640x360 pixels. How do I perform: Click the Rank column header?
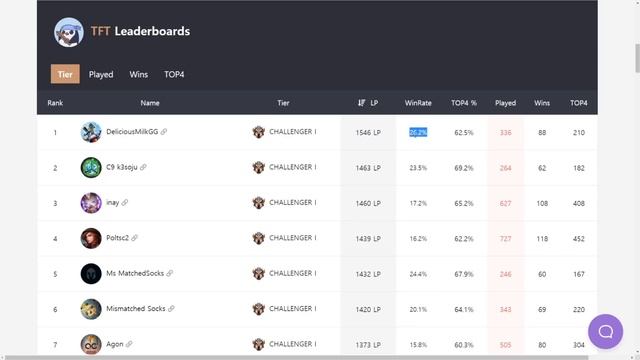point(55,103)
